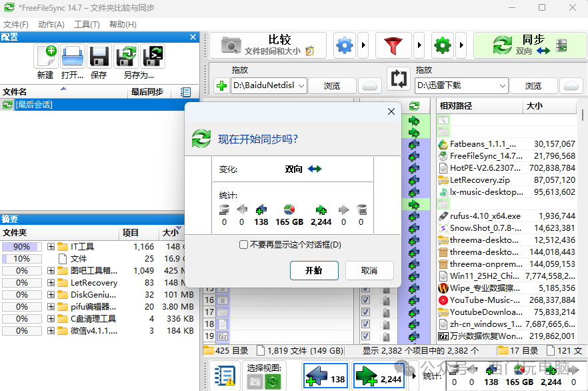Toggle the checkbox on row 16

365,300
